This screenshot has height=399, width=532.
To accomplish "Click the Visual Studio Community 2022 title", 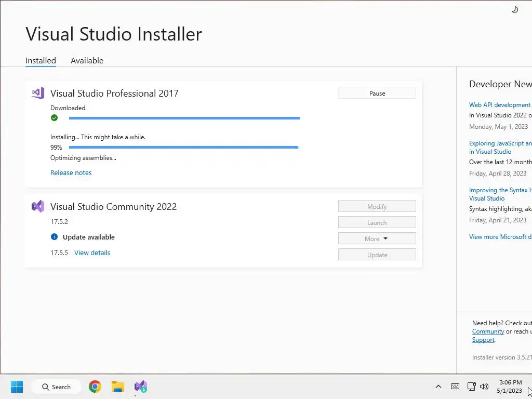I will pos(113,207).
